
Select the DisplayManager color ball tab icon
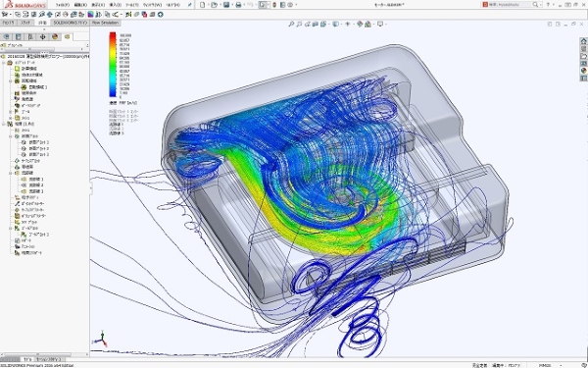(55, 37)
